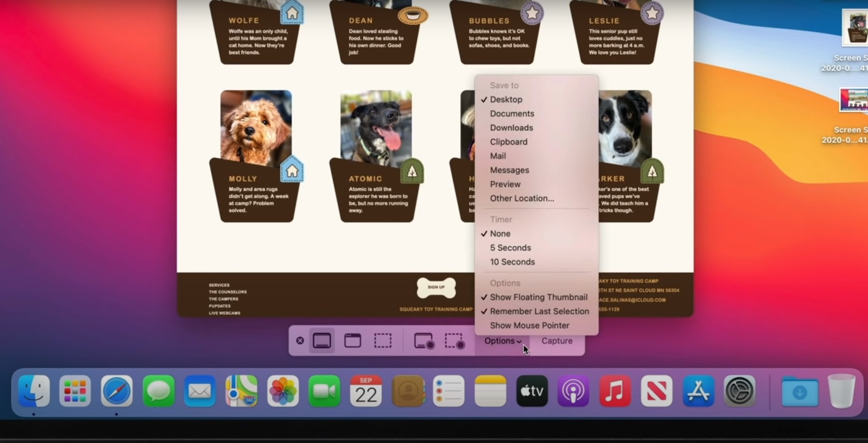Screen dimensions: 868x443
Task: Close the screenshot toolbar with the X button
Action: coord(300,341)
